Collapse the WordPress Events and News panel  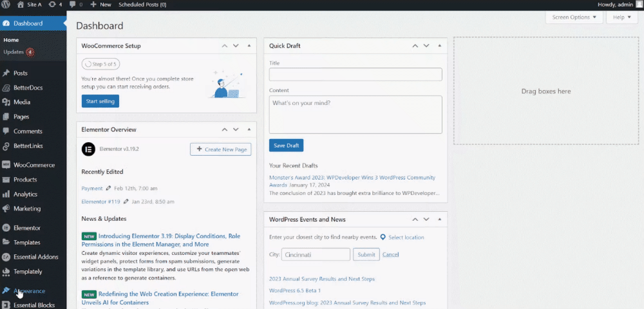(x=439, y=220)
